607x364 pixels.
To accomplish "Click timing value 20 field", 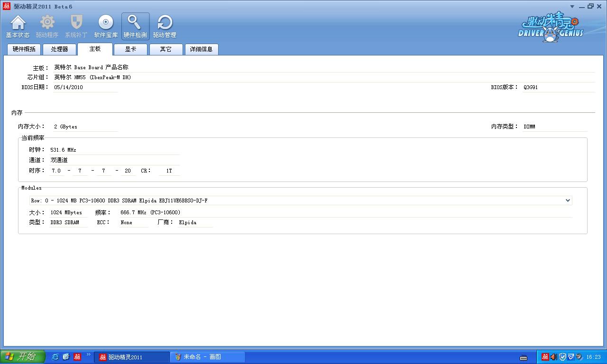I will pos(128,171).
